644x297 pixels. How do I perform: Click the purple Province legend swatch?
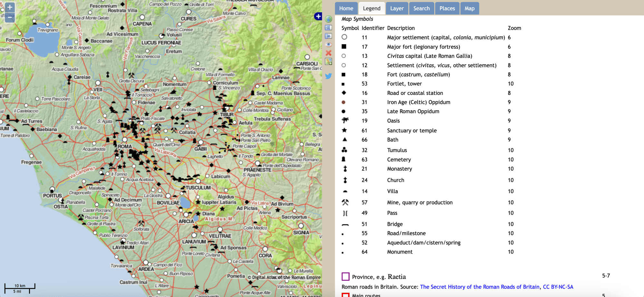coord(345,276)
